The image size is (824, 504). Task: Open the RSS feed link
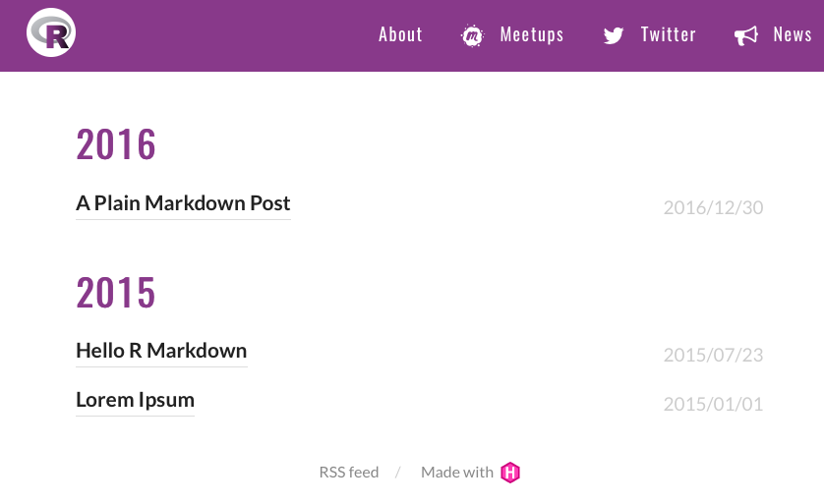(349, 473)
